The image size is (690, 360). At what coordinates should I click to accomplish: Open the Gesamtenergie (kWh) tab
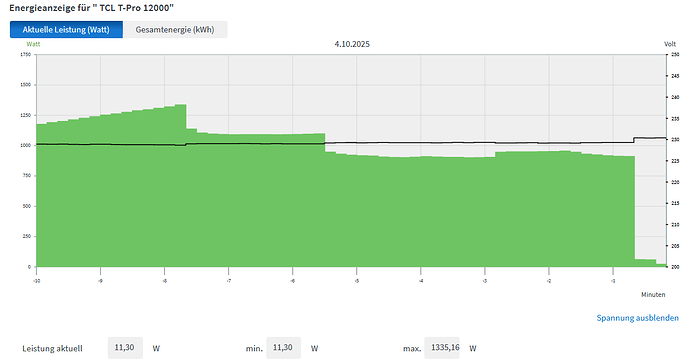tap(175, 29)
